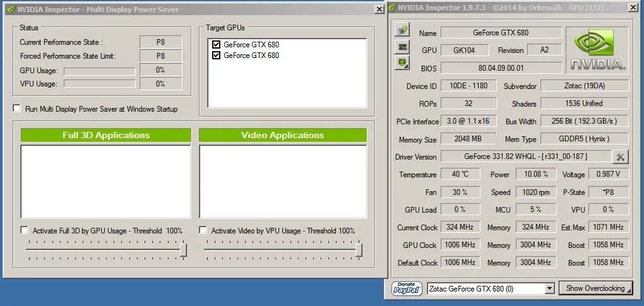Viewport: 644px width, 306px height.
Task: Open driver profile settings wrench icon
Action: click(621, 156)
